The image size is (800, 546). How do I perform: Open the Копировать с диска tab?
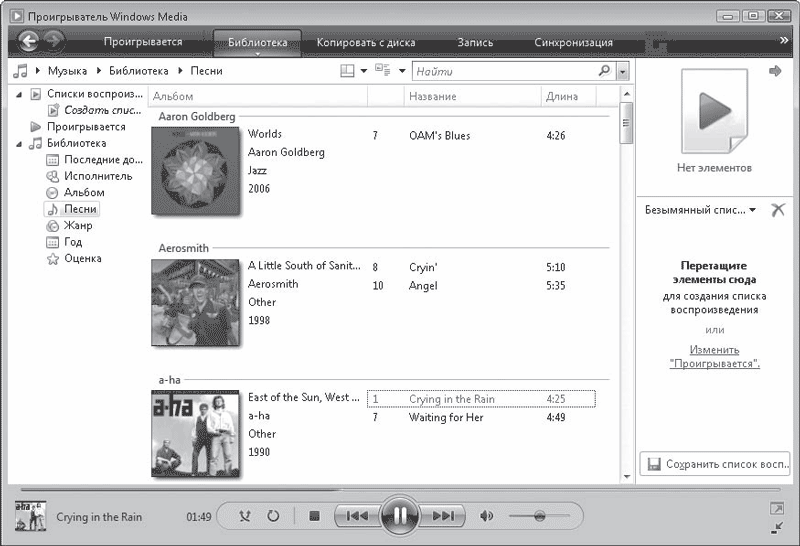click(x=366, y=43)
